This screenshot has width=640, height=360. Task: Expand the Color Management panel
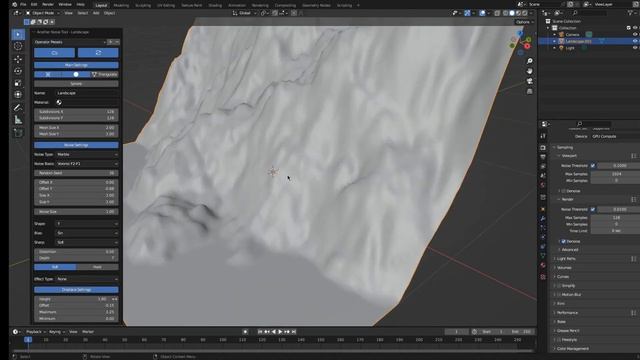[x=573, y=349]
